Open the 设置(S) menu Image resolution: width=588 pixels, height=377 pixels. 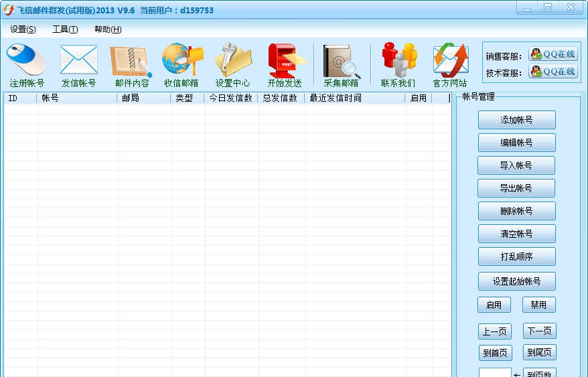pyautogui.click(x=23, y=29)
